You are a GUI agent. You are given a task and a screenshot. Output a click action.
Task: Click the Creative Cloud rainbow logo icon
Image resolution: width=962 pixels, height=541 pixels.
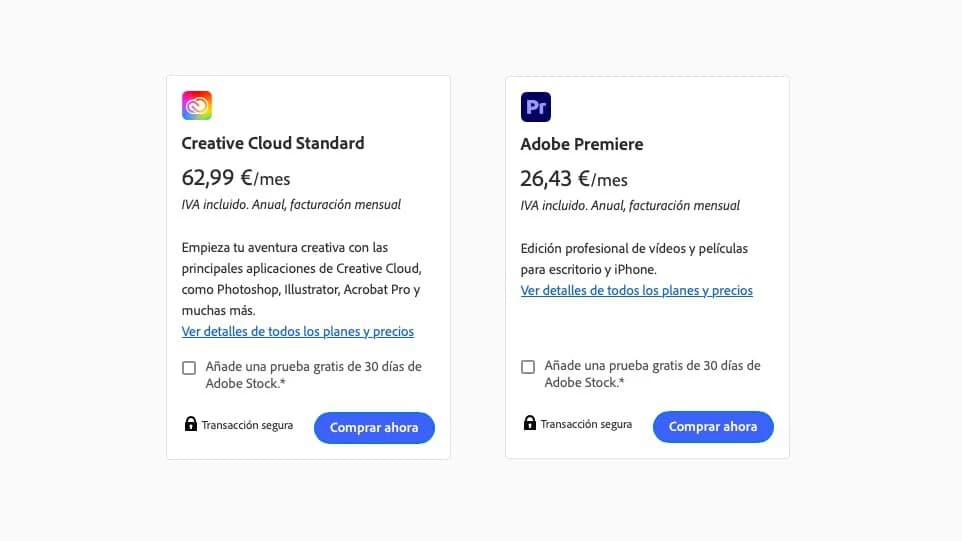tap(197, 106)
